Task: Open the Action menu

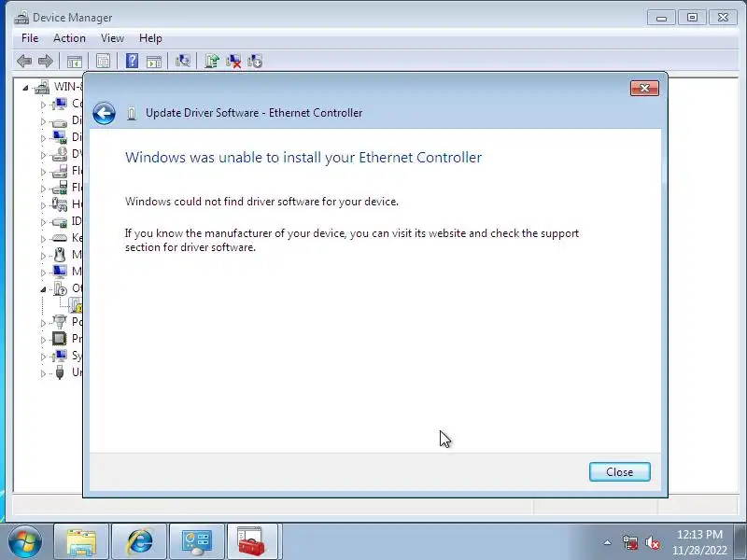Action: coord(69,38)
